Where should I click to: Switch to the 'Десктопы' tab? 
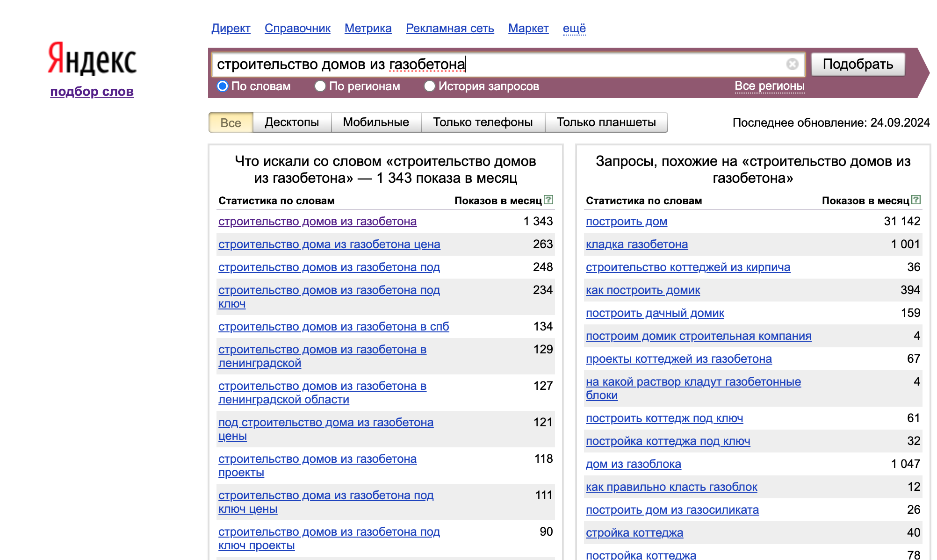pyautogui.click(x=292, y=122)
